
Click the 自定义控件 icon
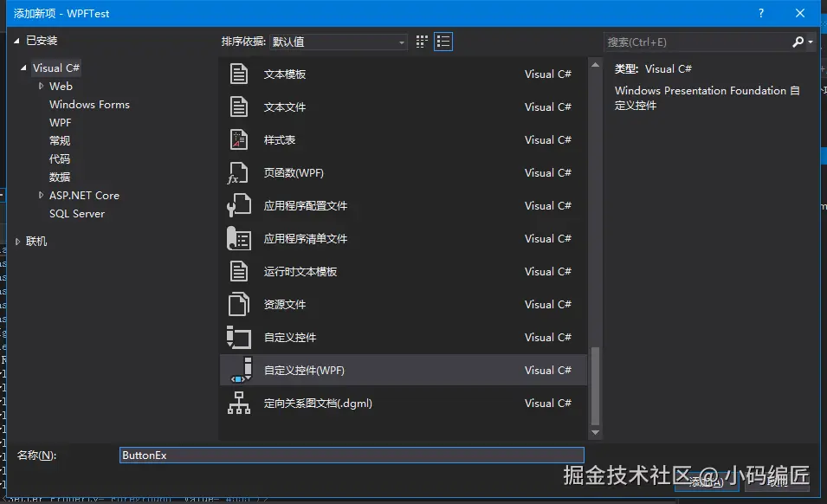point(239,338)
